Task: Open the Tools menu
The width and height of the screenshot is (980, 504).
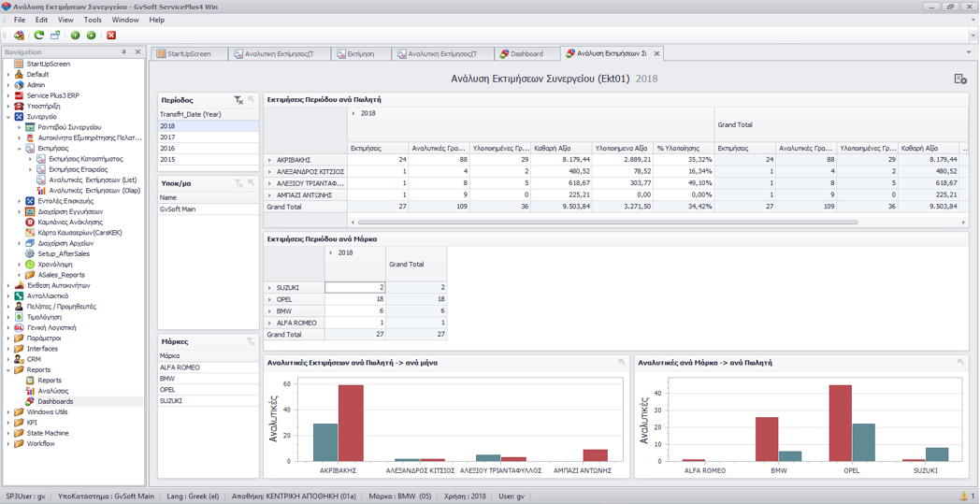Action: 93,20
